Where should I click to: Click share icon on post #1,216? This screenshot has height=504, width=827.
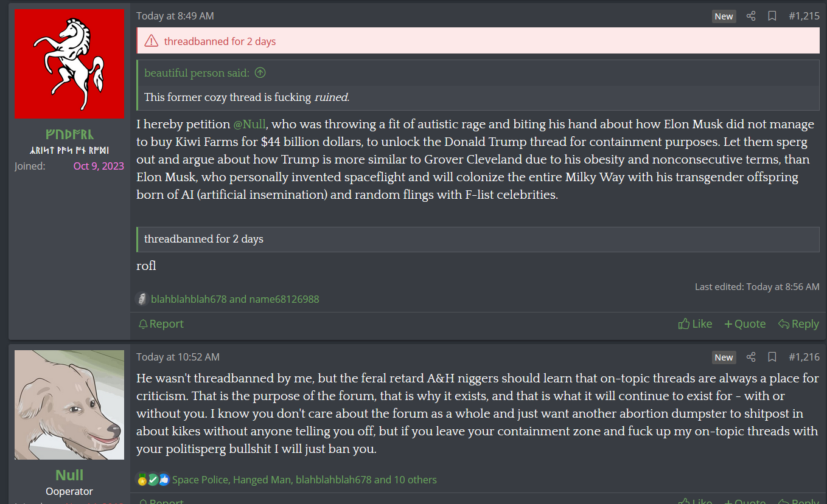click(751, 357)
